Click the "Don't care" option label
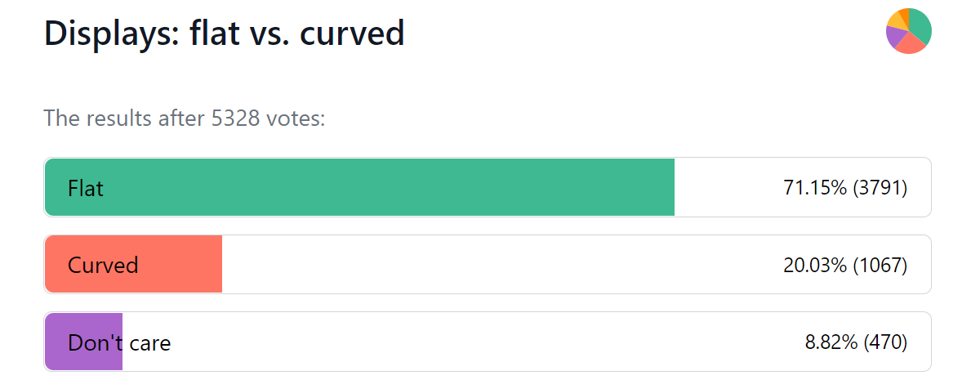 [119, 342]
